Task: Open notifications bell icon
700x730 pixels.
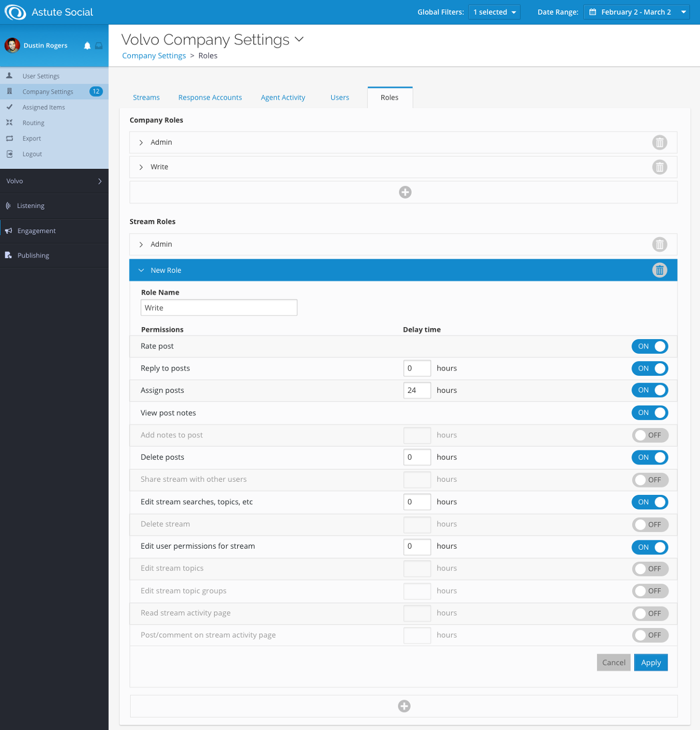Action: tap(87, 46)
